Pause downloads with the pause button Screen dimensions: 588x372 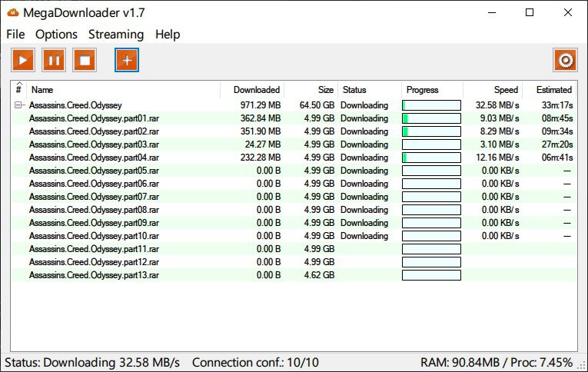tap(54, 60)
